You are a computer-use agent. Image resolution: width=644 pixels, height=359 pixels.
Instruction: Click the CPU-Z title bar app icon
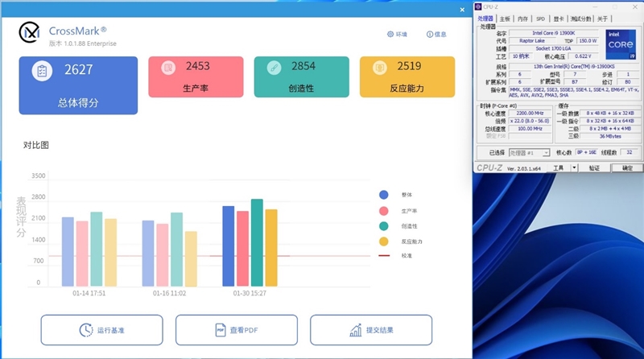pos(478,7)
